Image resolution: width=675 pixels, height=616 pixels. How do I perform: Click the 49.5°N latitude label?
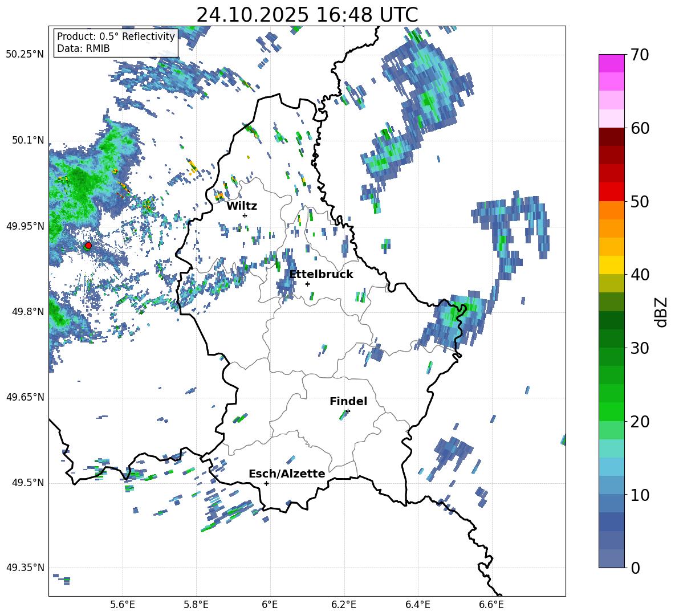[x=29, y=483]
